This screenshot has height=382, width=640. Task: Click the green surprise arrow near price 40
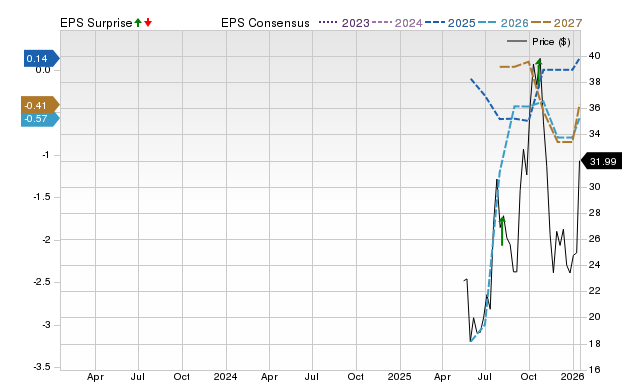539,73
